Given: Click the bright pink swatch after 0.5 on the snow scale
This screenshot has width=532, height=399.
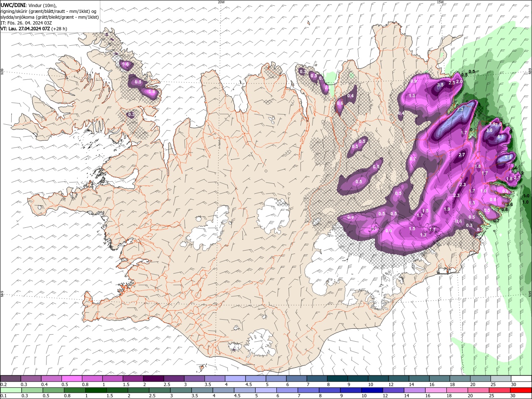Looking at the screenshot, I should pos(72,379).
